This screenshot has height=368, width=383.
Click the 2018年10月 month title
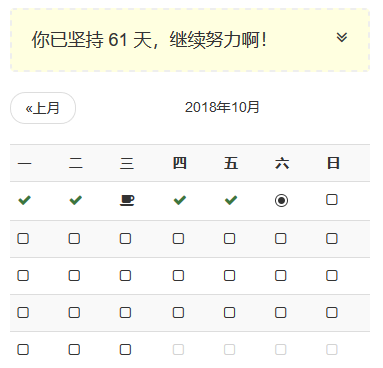point(222,107)
